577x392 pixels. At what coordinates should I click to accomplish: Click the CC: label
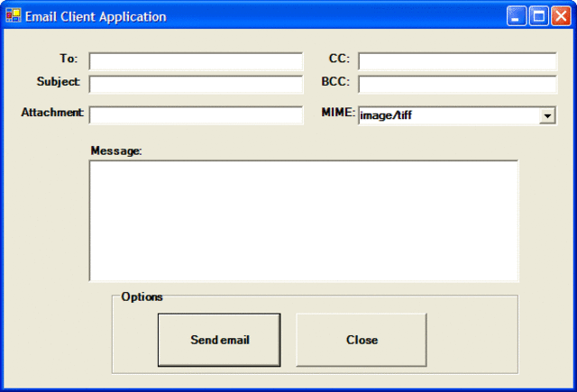[x=339, y=59]
